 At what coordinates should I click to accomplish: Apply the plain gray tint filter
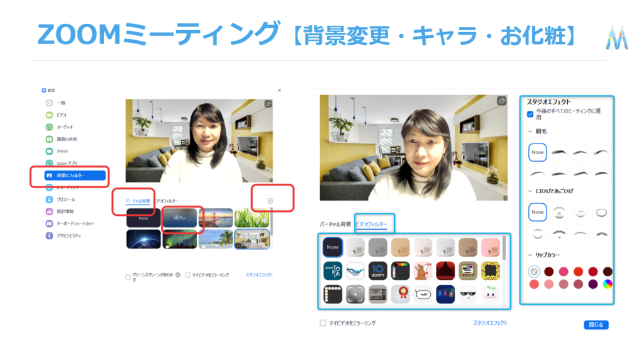point(378,247)
